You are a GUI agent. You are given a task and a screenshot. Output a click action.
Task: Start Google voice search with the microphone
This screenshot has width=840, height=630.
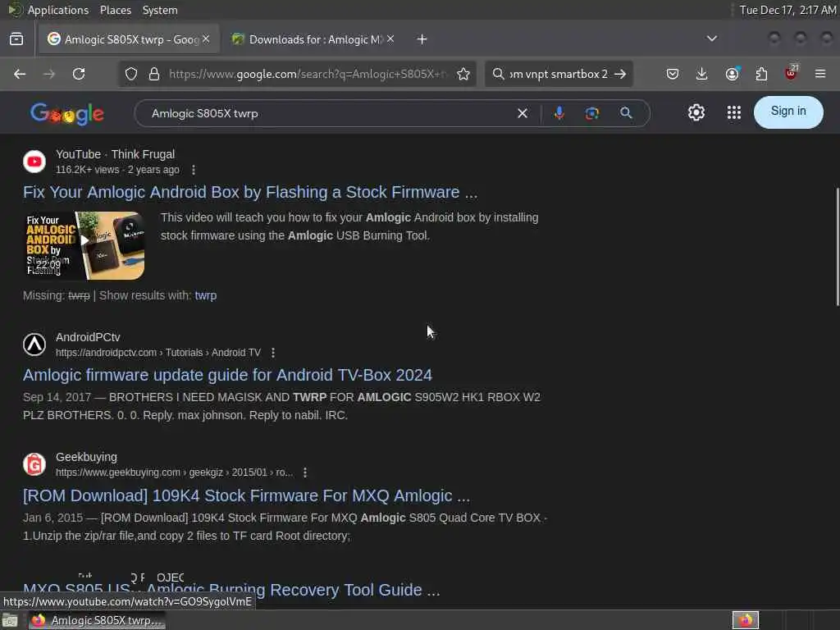coord(559,113)
